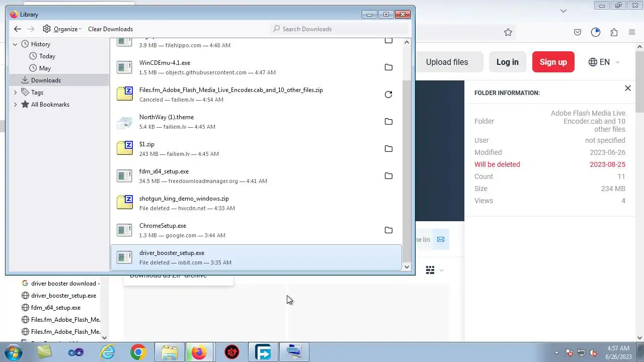Open the Firefox application hamburger menu
Image resolution: width=644 pixels, height=362 pixels.
(x=632, y=33)
